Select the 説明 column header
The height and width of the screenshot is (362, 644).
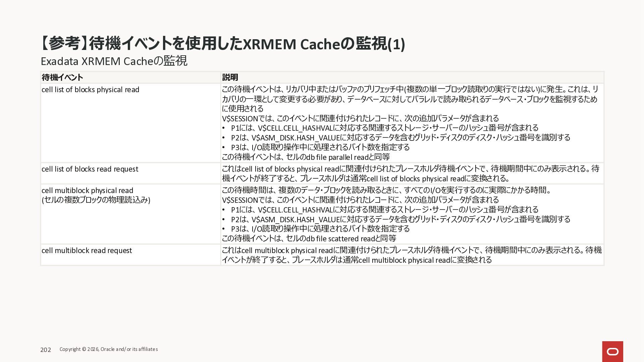pos(230,77)
